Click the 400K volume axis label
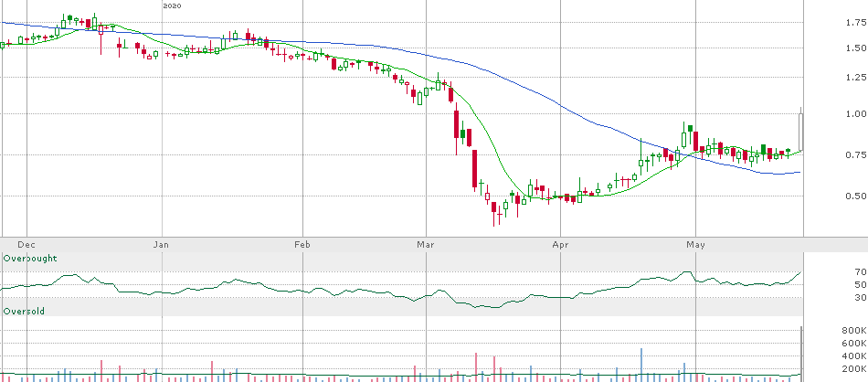Image resolution: width=868 pixels, height=382 pixels. (854, 356)
